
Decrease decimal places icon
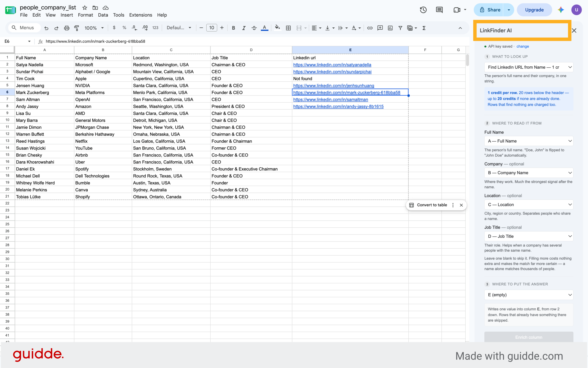point(134,28)
